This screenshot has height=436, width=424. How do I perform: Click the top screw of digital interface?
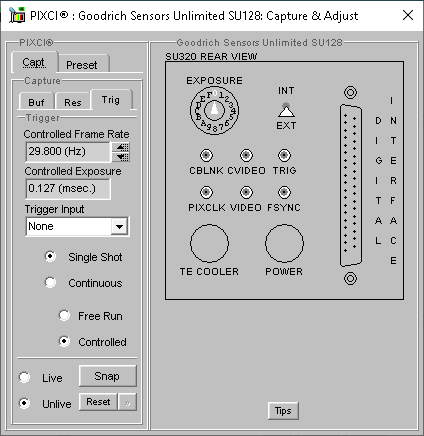(x=350, y=92)
